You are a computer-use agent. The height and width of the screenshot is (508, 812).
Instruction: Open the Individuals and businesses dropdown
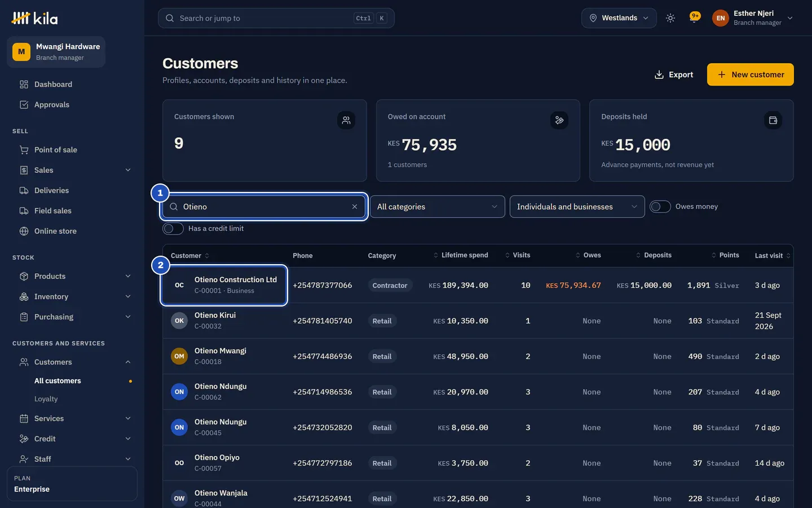[x=577, y=207]
